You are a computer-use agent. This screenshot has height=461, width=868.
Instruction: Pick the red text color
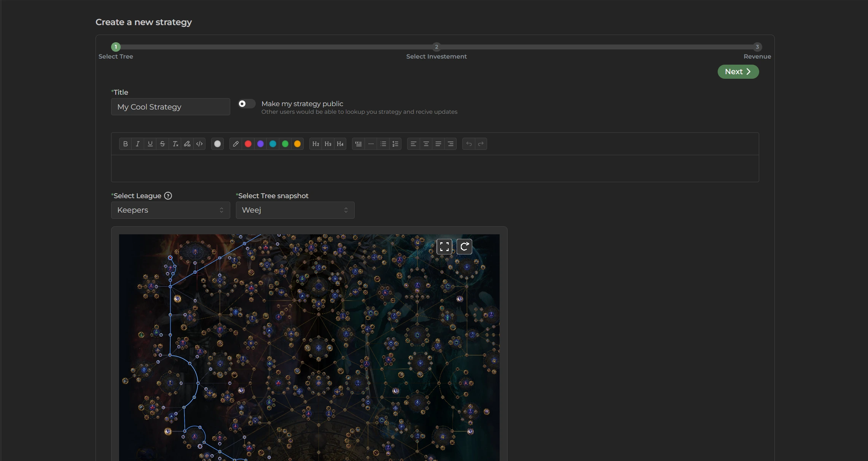click(248, 144)
